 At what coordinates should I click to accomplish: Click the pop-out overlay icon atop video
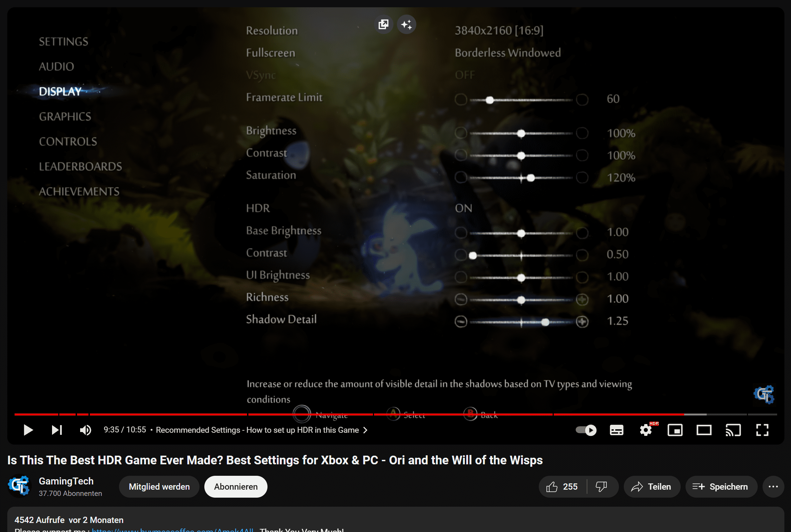(x=383, y=24)
